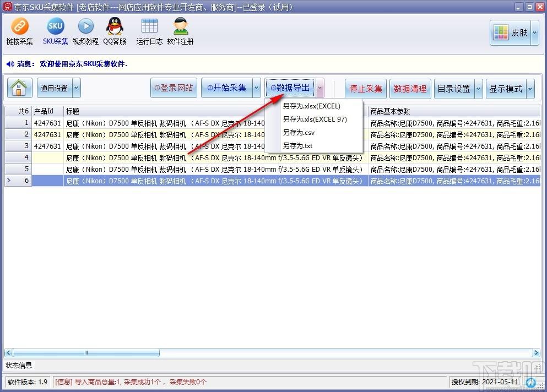
Task: Contact QQ客服 via the penguin icon
Action: pyautogui.click(x=115, y=31)
